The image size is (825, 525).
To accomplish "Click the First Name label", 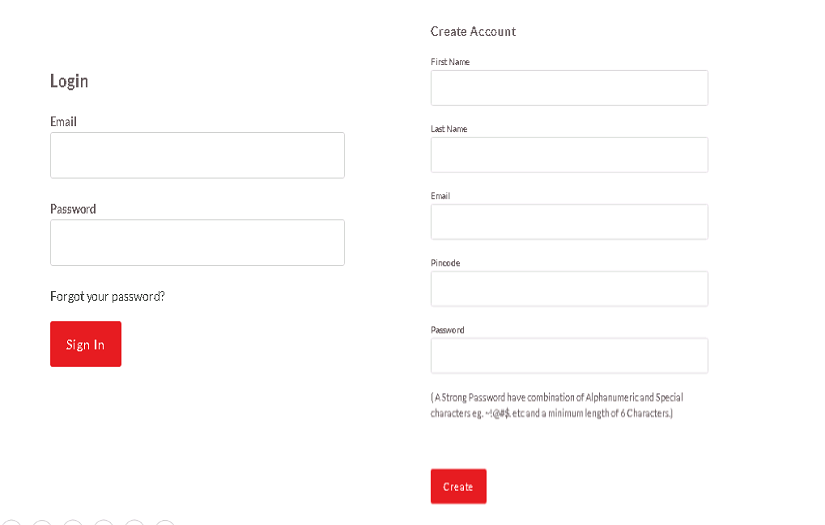I will click(x=450, y=62).
